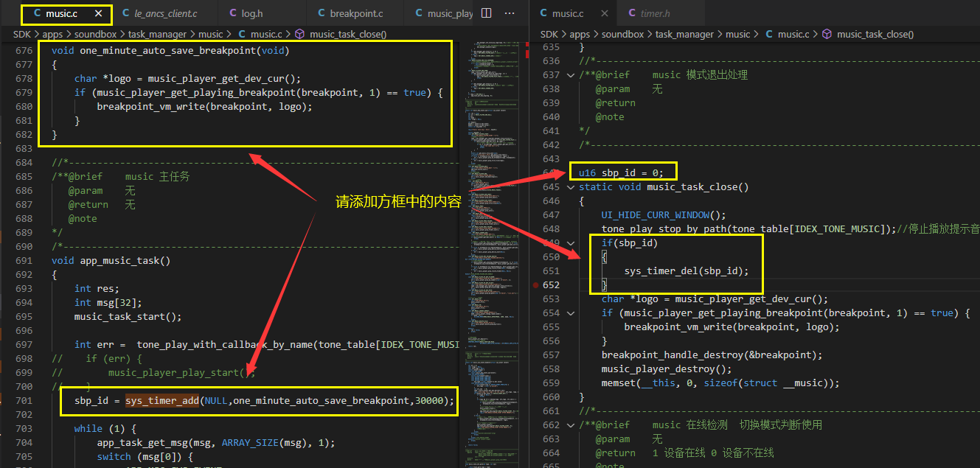Collapse the comment block at line 662
Viewport: 980px width, 468px height.
(570, 425)
